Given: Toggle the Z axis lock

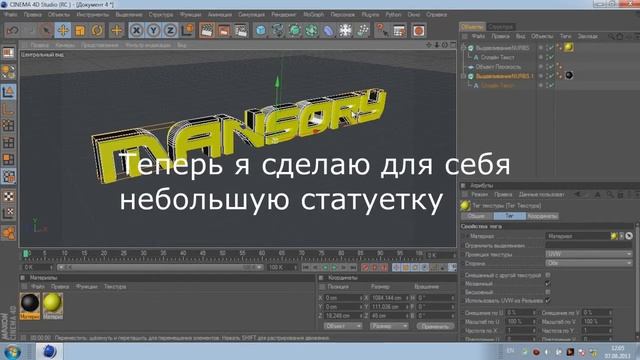Looking at the screenshot, I should point(170,30).
